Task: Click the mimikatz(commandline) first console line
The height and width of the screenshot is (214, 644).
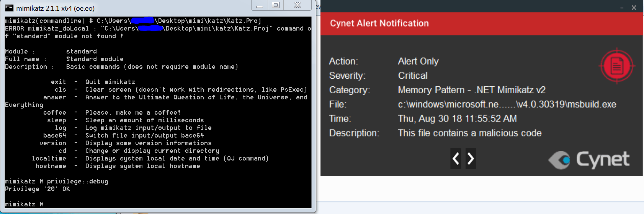Action: click(x=133, y=21)
